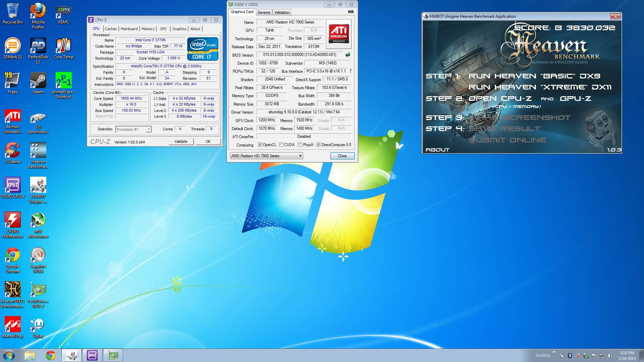Open Core Temp desktop shortcut

click(x=63, y=49)
